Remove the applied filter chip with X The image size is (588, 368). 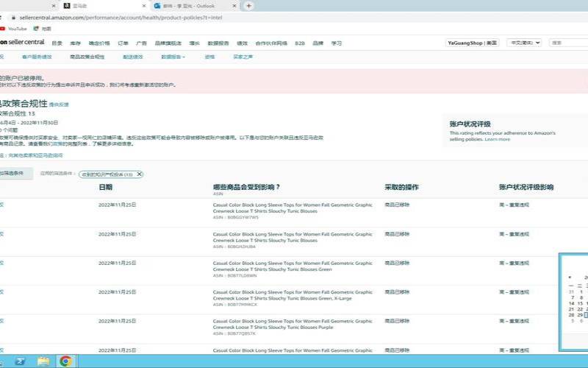click(x=139, y=174)
